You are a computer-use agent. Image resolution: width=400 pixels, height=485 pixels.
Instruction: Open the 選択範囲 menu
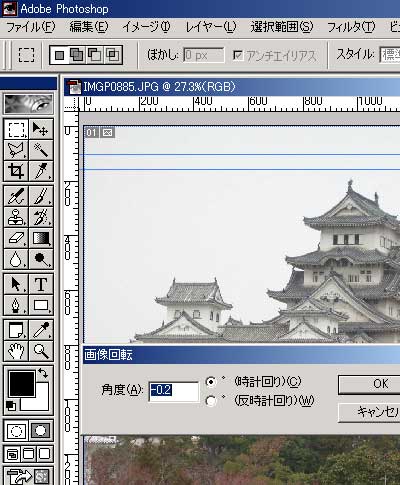[x=282, y=27]
